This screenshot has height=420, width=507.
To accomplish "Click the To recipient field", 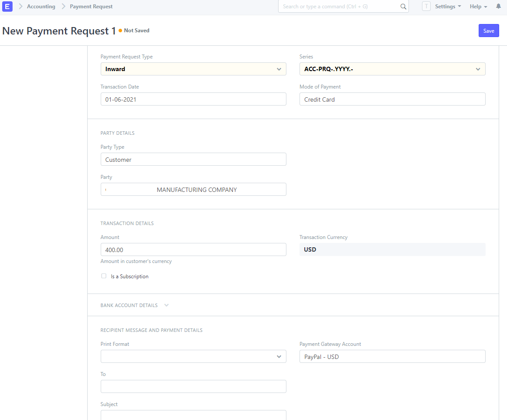I will click(x=193, y=386).
